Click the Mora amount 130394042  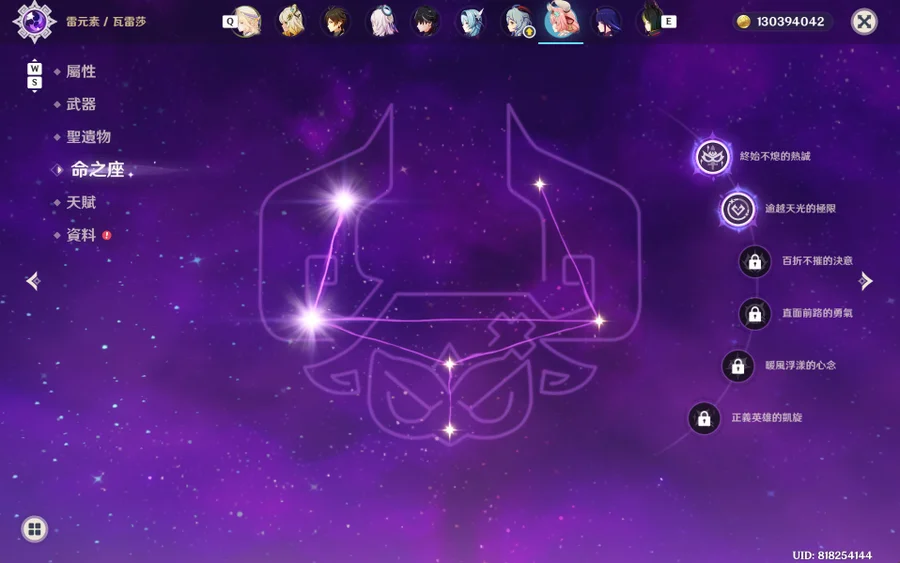click(790, 22)
